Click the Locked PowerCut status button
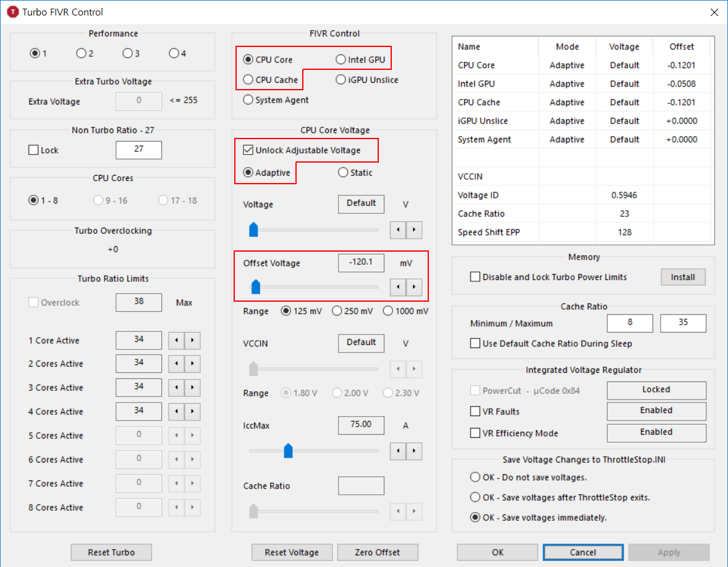728x567 pixels. pos(656,391)
